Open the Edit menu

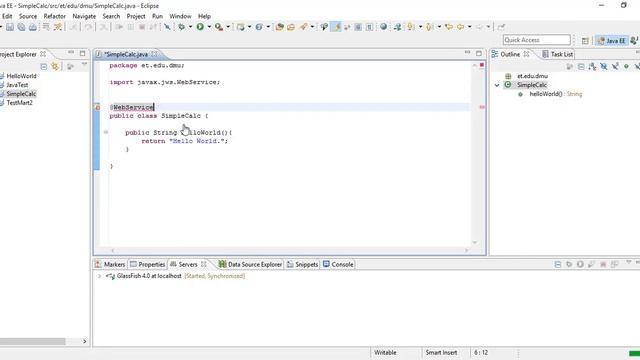[7, 16]
